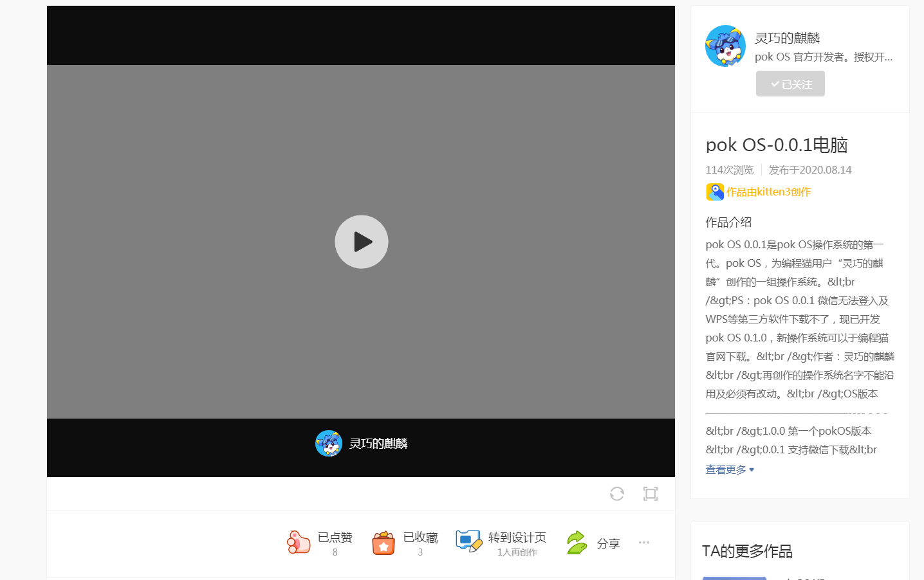This screenshot has height=580, width=924.
Task: Expand description with 查看更多
Action: click(x=730, y=469)
